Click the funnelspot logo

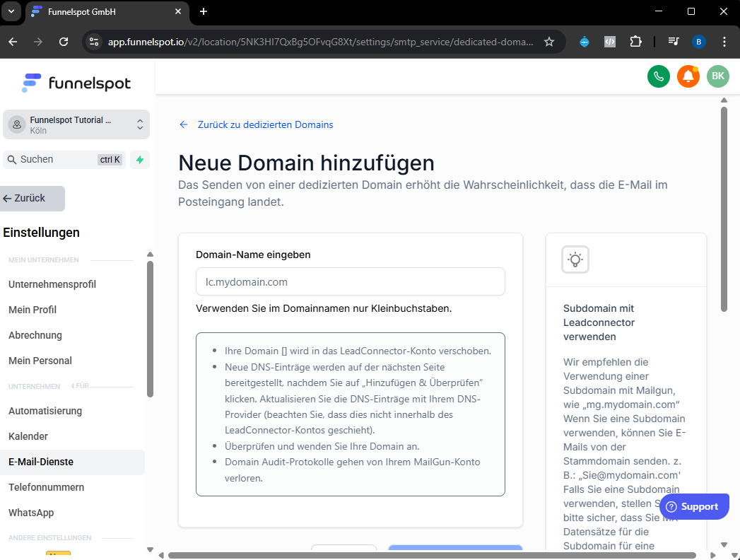[76, 83]
